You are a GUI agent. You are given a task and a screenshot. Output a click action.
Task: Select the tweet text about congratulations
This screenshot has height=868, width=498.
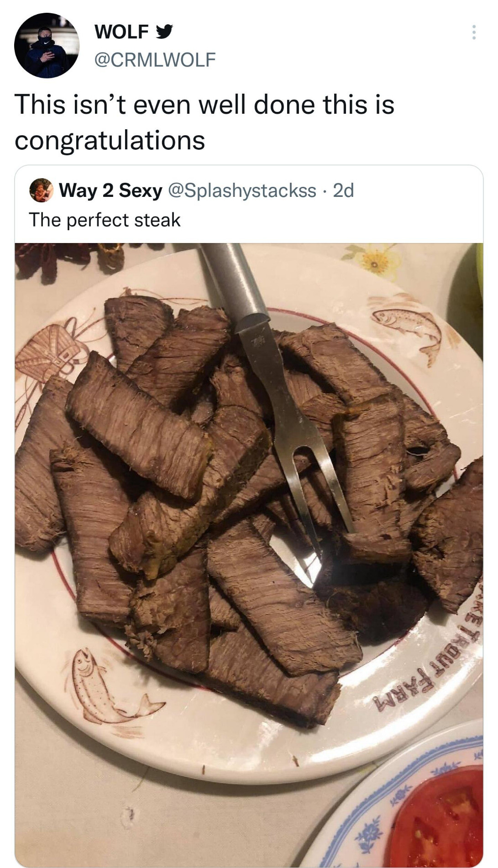[x=204, y=122]
